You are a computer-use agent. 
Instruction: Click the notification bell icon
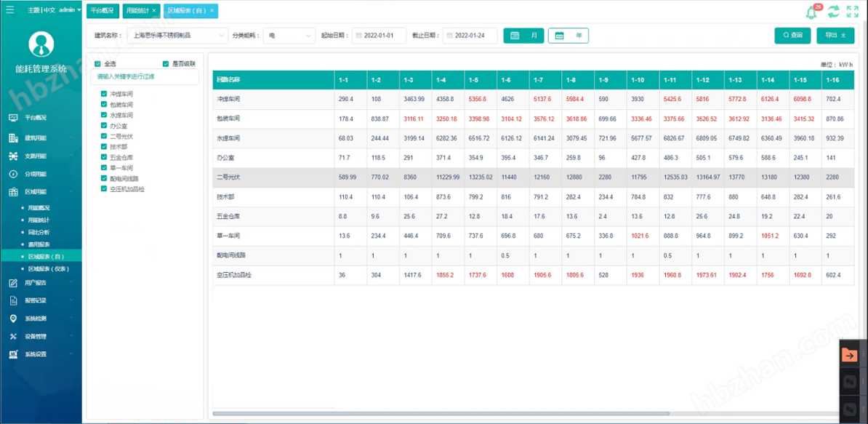pyautogui.click(x=811, y=12)
